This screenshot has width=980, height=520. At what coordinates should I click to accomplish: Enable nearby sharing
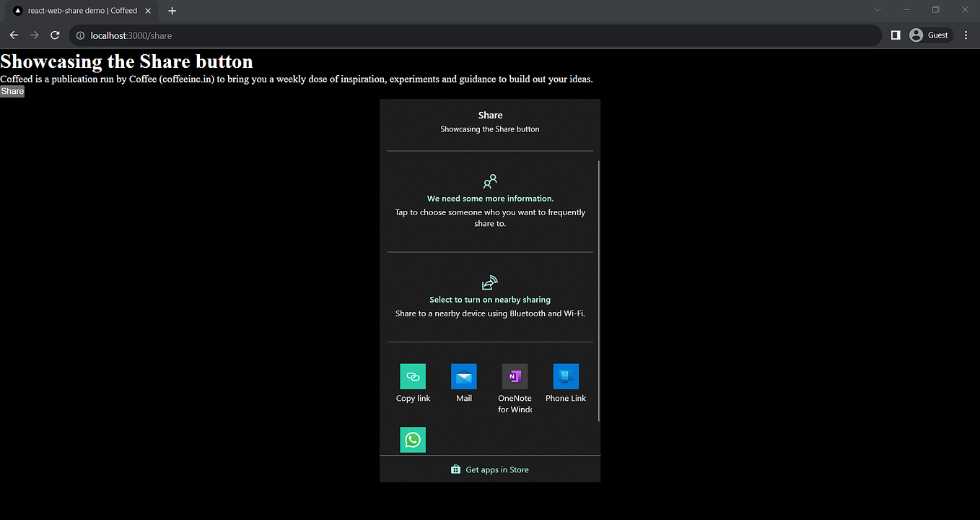(490, 299)
